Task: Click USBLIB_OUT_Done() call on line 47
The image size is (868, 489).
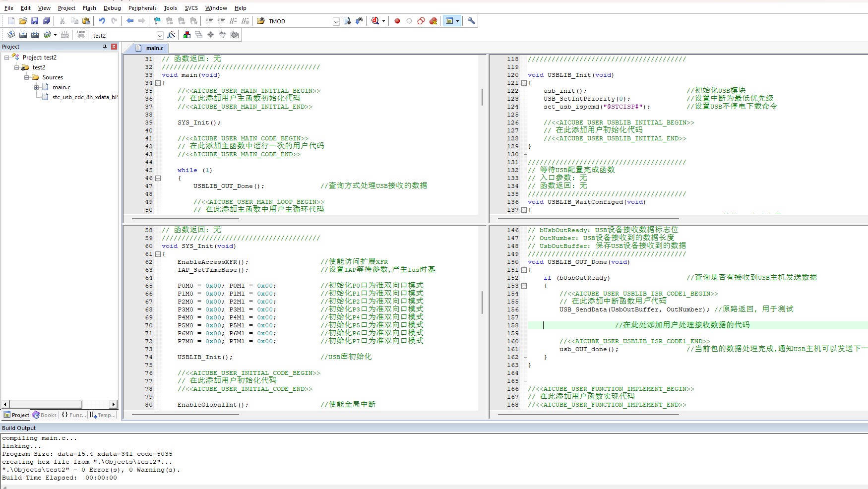Action: (228, 186)
